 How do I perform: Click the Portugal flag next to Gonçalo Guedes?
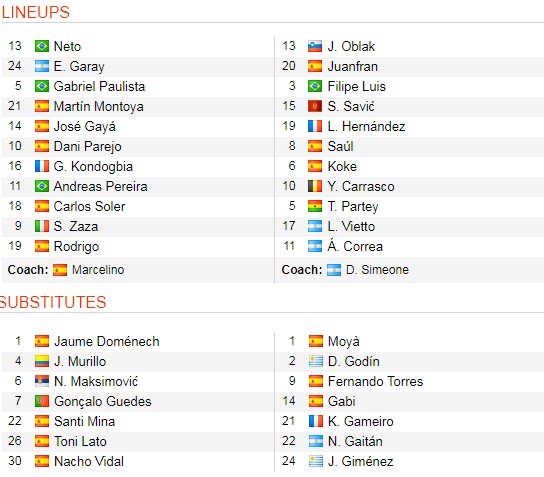[42, 401]
